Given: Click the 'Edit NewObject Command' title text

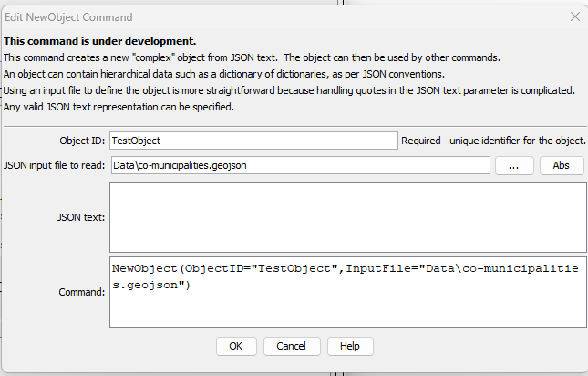Looking at the screenshot, I should (x=68, y=17).
